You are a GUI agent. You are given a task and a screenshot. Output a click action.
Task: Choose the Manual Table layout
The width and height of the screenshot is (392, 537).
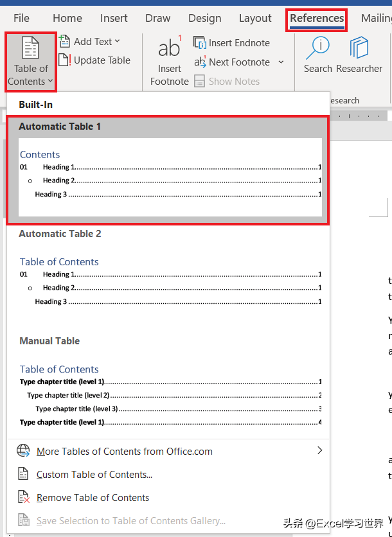point(170,392)
